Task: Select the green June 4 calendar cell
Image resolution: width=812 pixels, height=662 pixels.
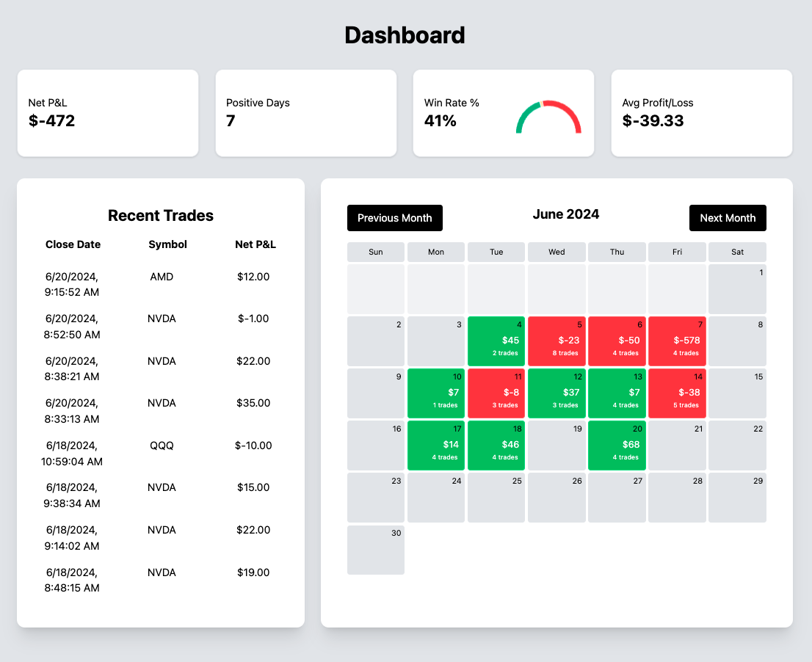Action: pos(496,341)
